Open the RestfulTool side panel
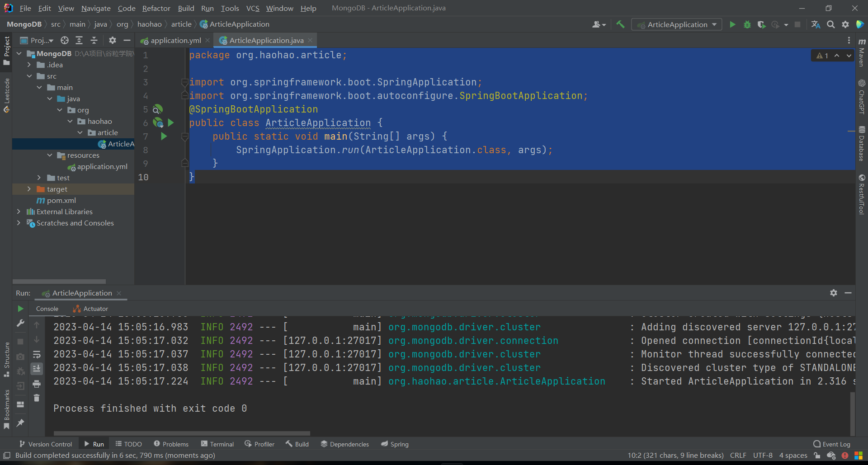868x465 pixels. 862,194
